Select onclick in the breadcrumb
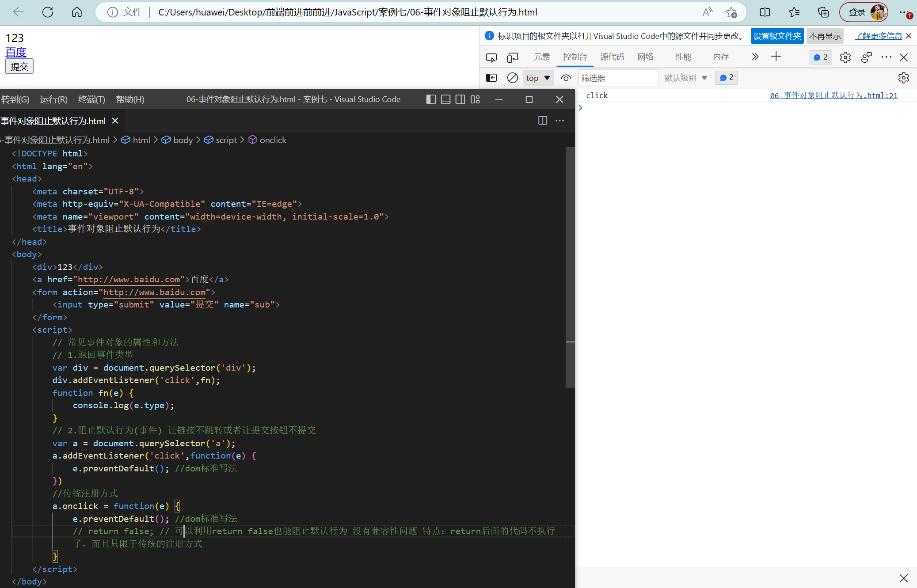This screenshot has width=917, height=588. tap(273, 140)
